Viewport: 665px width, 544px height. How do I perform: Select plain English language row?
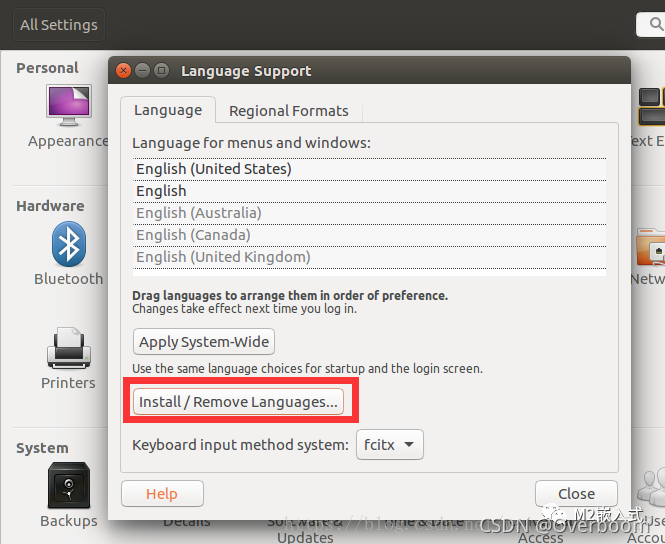(x=369, y=191)
